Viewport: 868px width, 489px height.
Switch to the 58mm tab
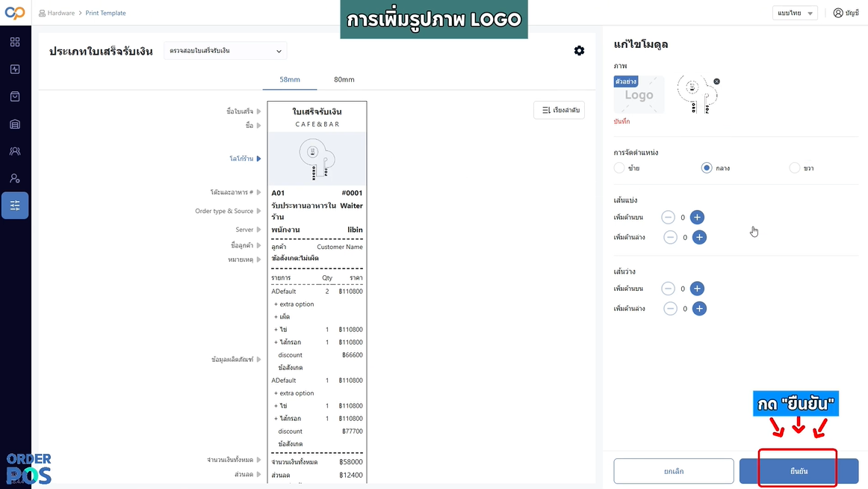290,79
